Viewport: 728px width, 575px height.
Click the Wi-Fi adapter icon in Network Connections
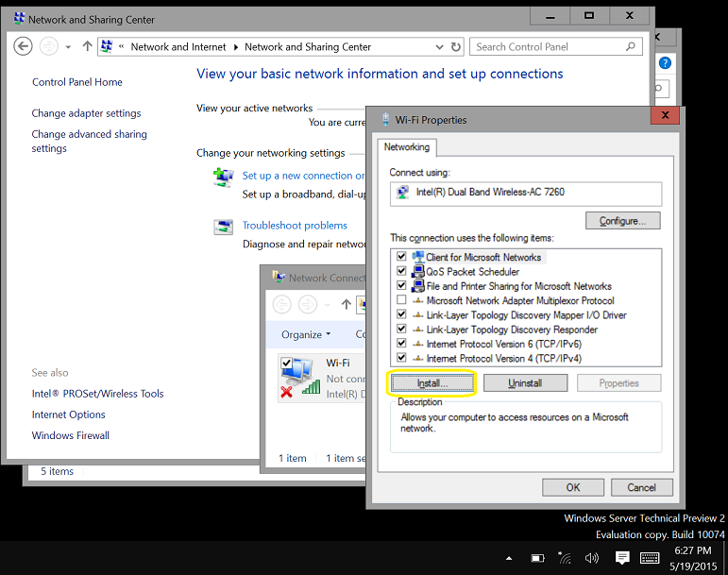[299, 377]
